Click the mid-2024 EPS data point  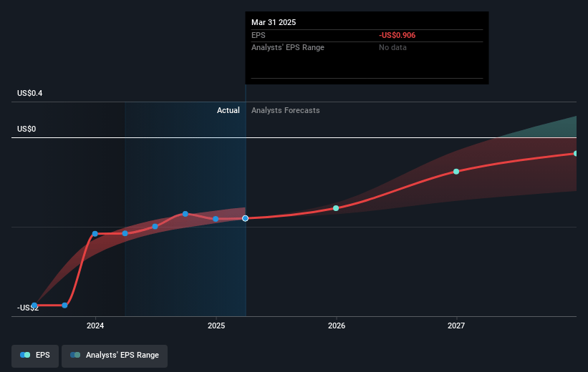[155, 227]
